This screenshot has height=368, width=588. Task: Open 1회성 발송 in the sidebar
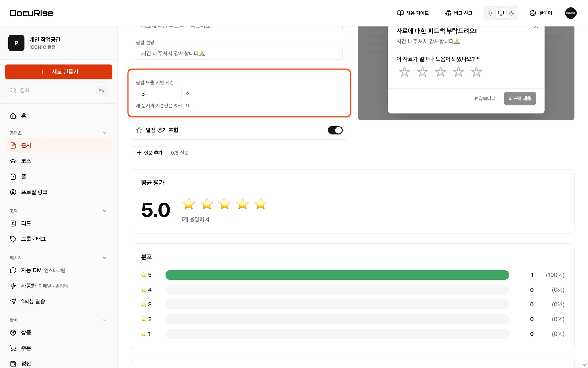pos(59,301)
